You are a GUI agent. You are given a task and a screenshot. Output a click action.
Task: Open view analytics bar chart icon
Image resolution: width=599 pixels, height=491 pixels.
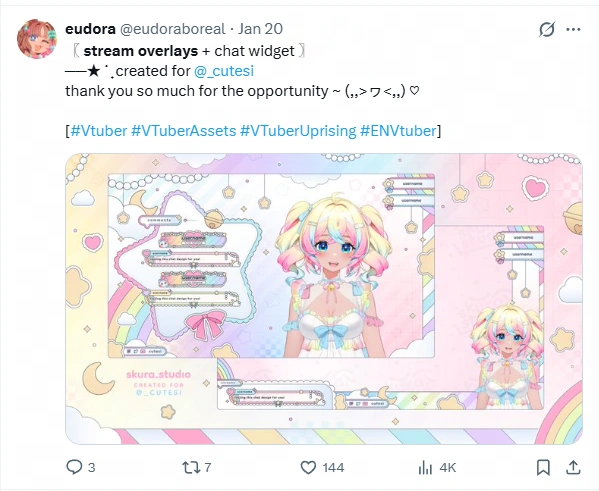click(x=425, y=467)
